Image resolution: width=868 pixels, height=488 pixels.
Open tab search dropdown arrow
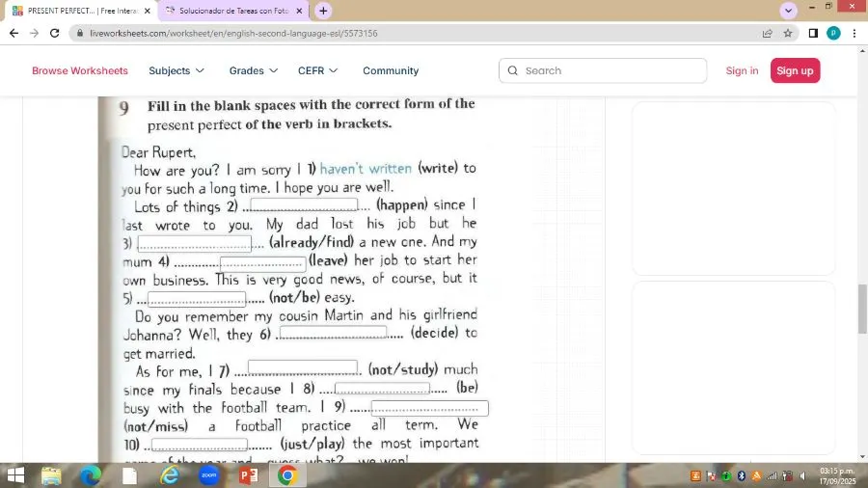pyautogui.click(x=788, y=11)
